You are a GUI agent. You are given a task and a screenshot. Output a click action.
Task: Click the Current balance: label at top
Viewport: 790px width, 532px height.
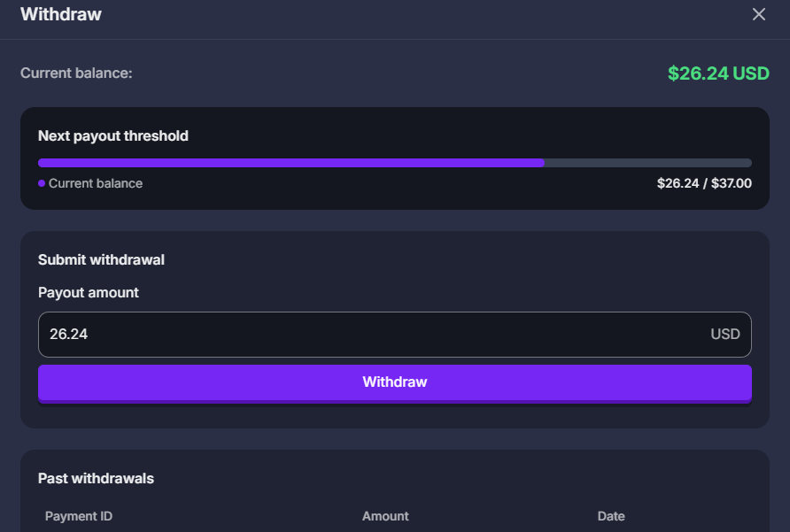pyautogui.click(x=76, y=73)
